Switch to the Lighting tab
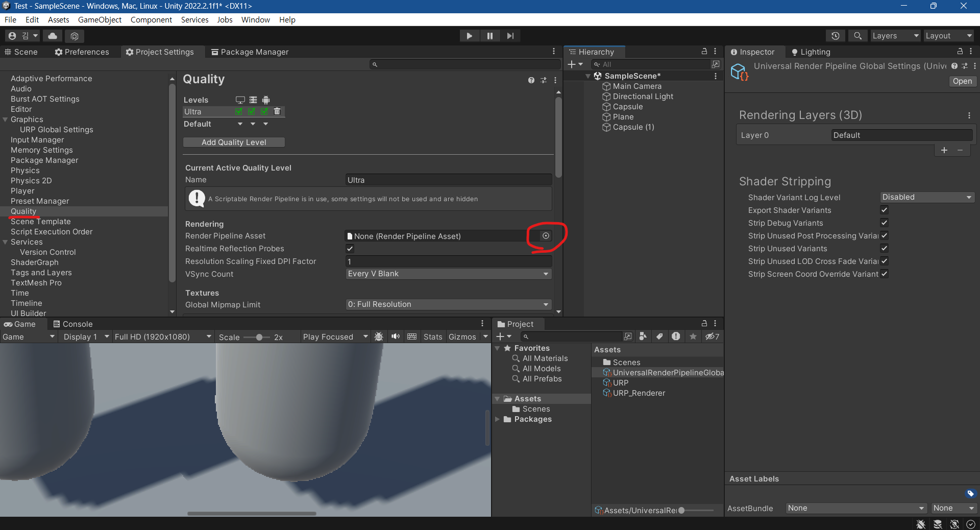This screenshot has height=530, width=980. (x=811, y=52)
